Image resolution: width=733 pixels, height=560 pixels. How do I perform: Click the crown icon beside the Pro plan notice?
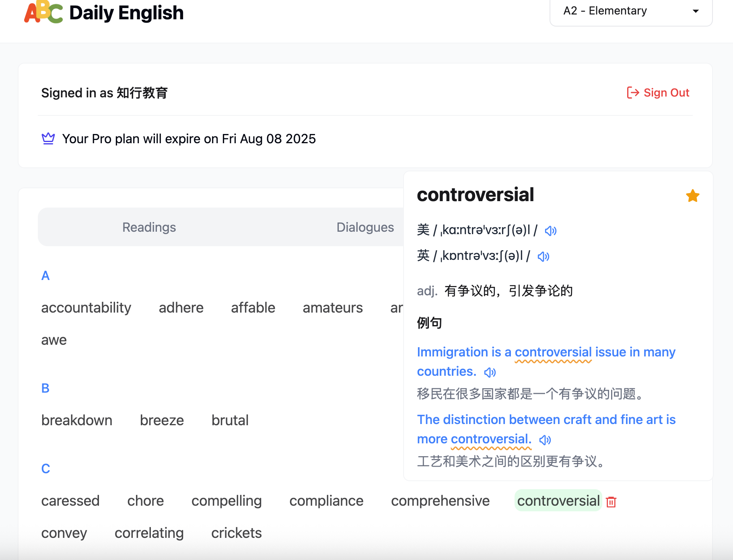[x=48, y=138]
